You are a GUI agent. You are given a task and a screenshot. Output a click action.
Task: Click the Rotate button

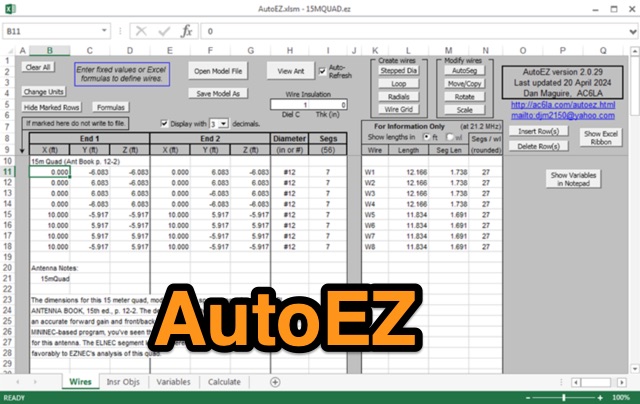[x=464, y=97]
